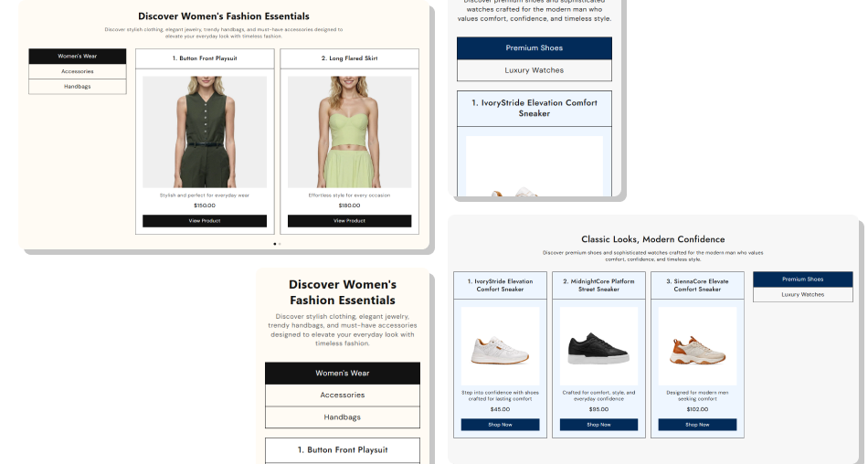868x464 pixels.
Task: Click 'Designed for modern men seeking comfort' text
Action: click(697, 395)
